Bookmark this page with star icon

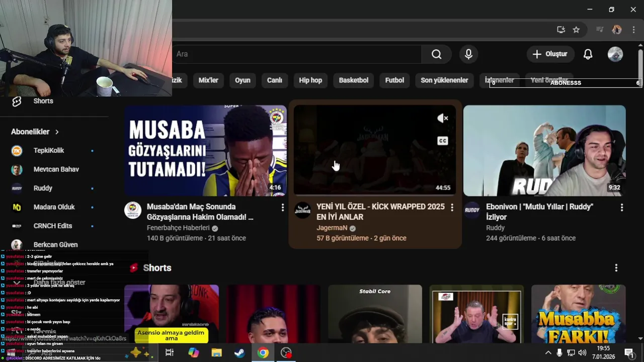pos(576,30)
